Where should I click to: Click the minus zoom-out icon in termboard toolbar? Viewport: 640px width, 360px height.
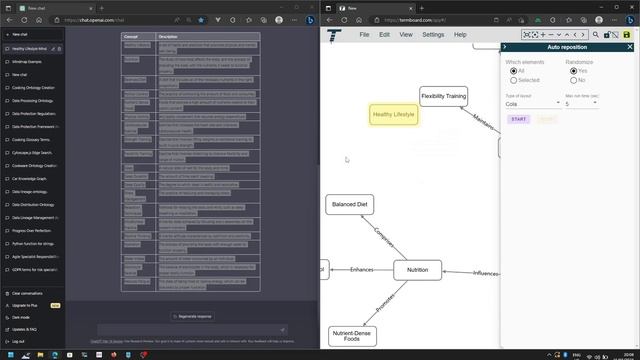[551, 35]
